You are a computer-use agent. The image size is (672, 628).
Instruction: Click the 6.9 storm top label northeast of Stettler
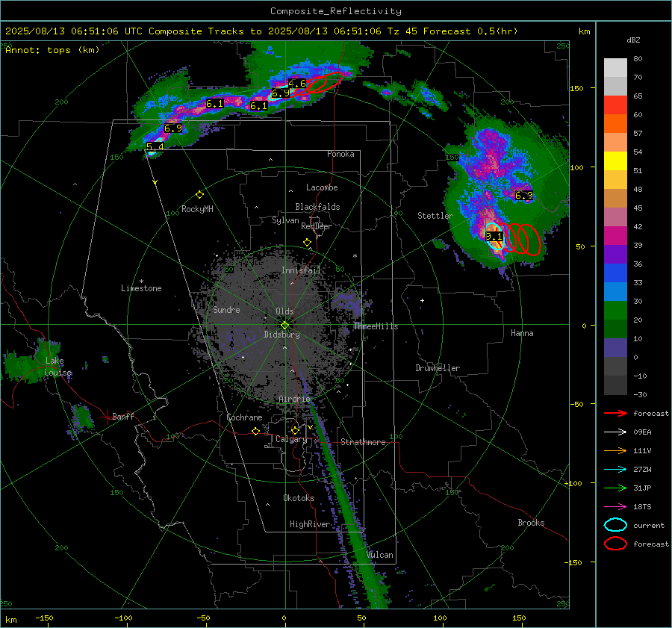(x=523, y=196)
